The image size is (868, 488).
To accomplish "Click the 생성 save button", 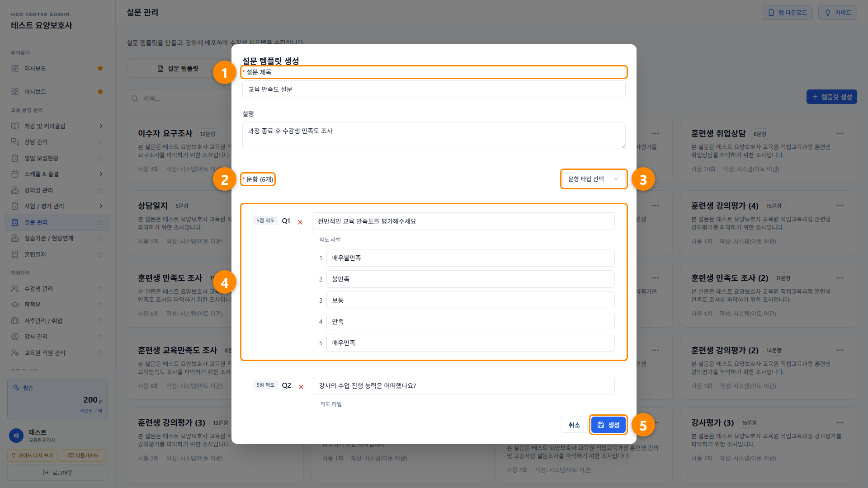I will click(x=609, y=425).
